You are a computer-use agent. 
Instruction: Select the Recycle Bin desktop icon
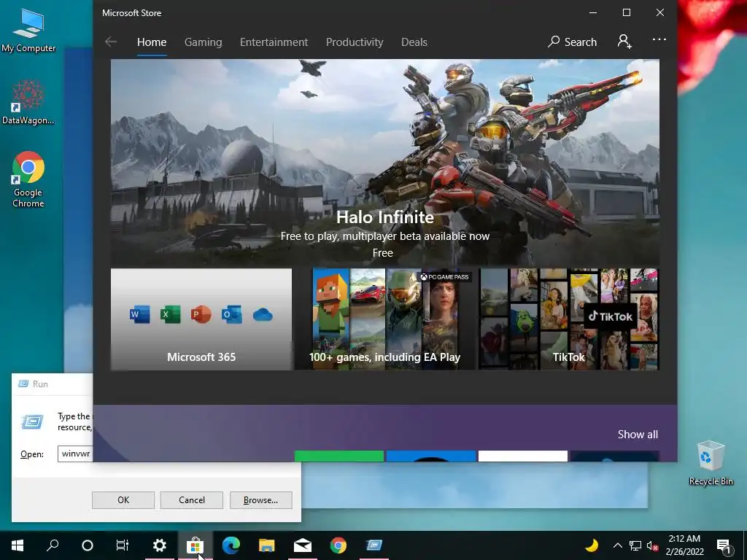tap(711, 463)
